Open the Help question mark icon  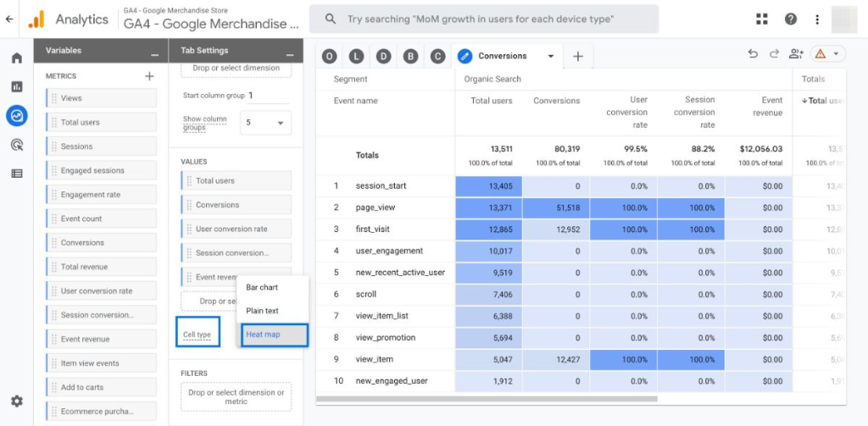[791, 19]
